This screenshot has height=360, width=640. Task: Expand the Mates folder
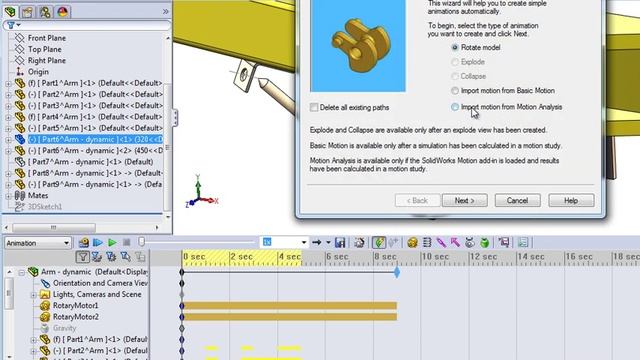click(8, 196)
